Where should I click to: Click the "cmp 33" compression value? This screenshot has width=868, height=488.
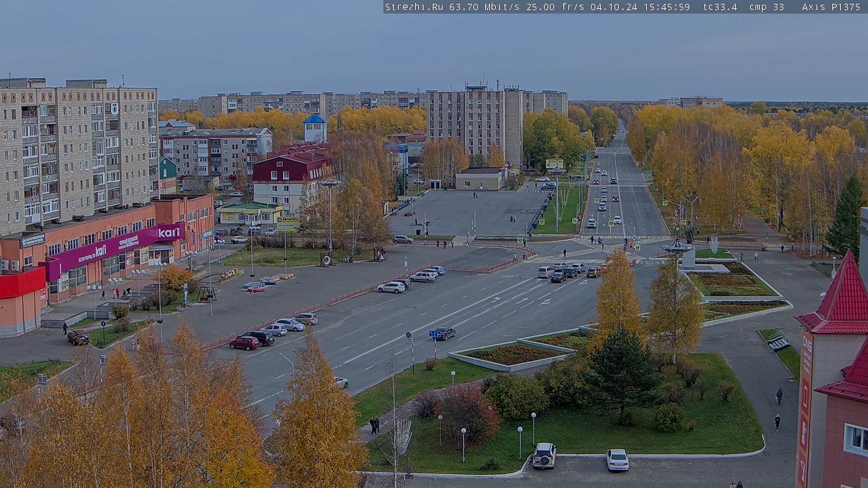(766, 7)
